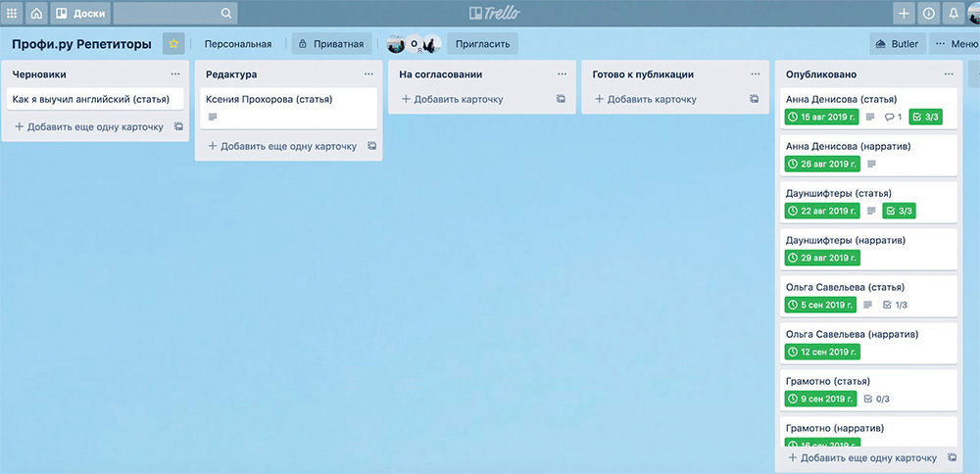Open notifications bell icon
980x474 pixels.
pos(953,14)
